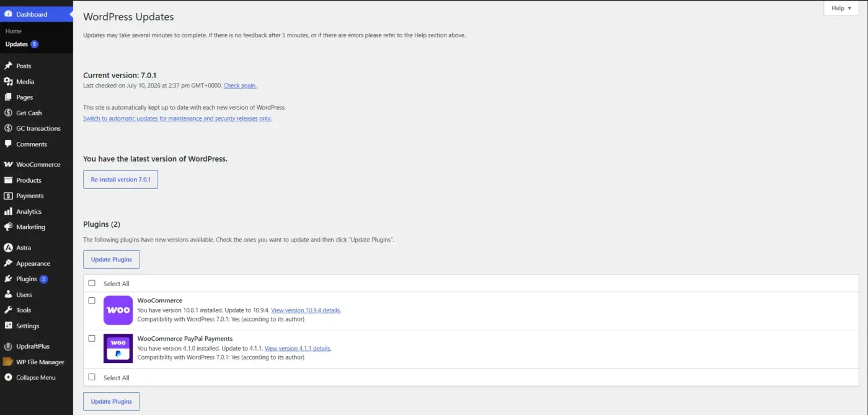The image size is (868, 415).
Task: Open the Posts menu label
Action: click(x=24, y=66)
